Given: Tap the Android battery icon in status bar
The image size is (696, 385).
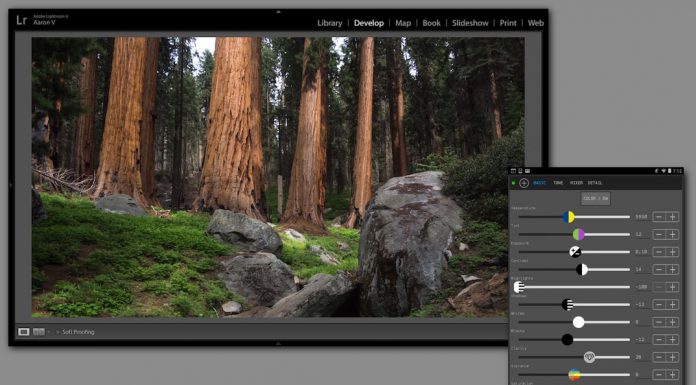Looking at the screenshot, I should click(x=669, y=171).
